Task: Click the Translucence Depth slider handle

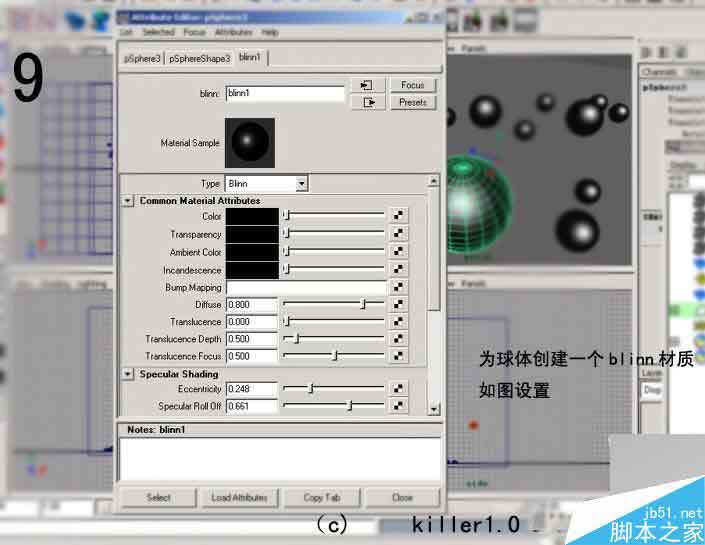Action: point(296,339)
